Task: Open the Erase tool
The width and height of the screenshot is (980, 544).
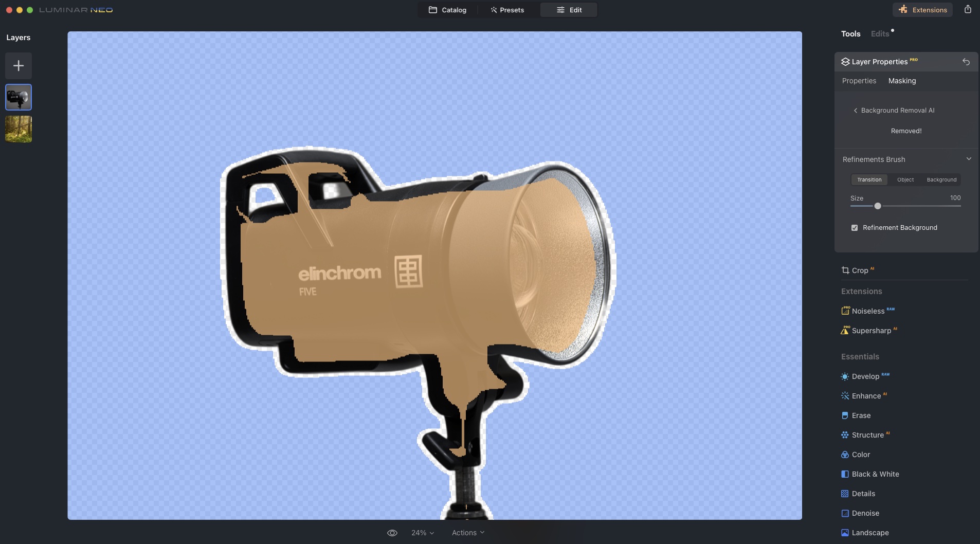Action: click(x=856, y=415)
